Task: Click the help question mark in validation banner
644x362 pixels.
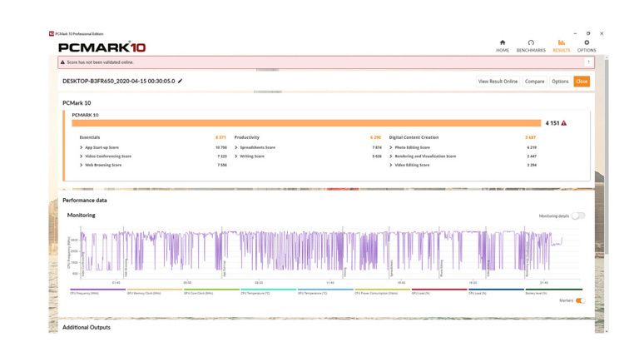Action: [588, 62]
